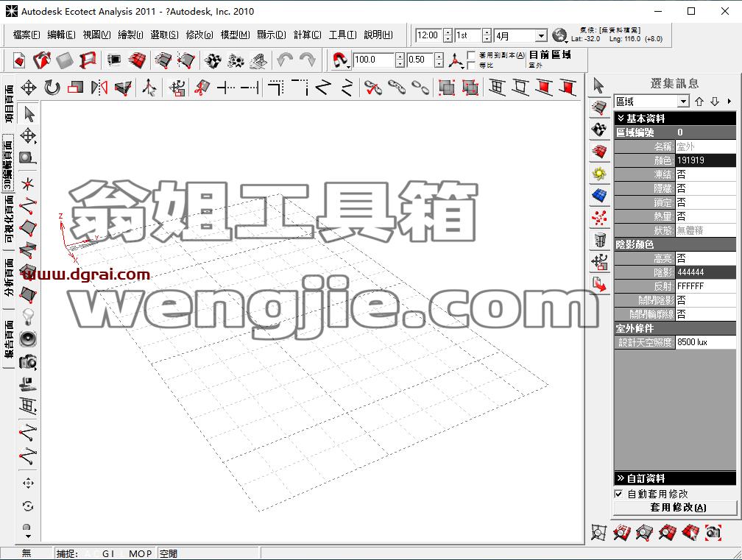The width and height of the screenshot is (742, 560).
Task: Click the 套用修改(A) button
Action: pyautogui.click(x=675, y=508)
